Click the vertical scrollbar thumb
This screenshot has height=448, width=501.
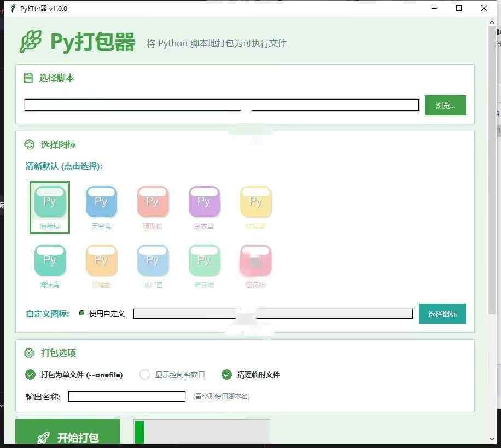(492, 170)
